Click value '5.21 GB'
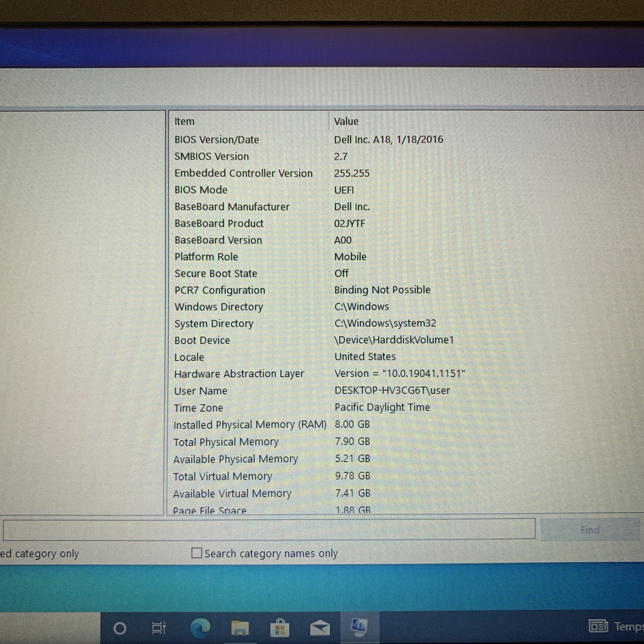The height and width of the screenshot is (644, 644). 352,458
